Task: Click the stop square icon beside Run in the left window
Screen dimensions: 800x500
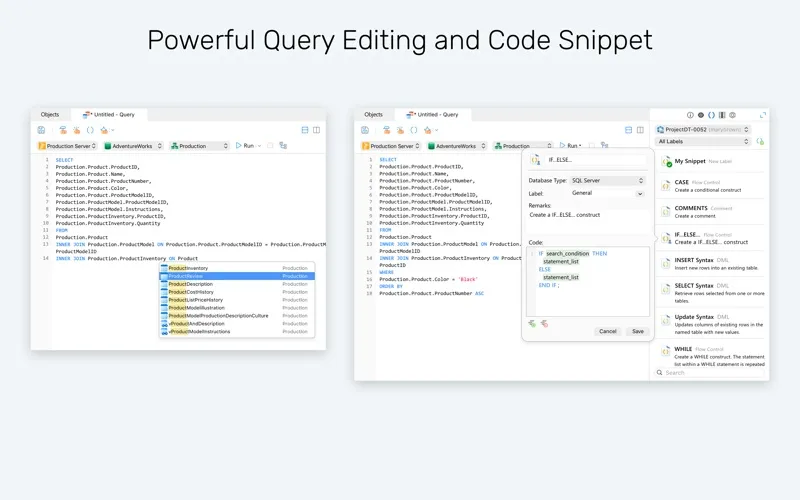Action: click(270, 146)
